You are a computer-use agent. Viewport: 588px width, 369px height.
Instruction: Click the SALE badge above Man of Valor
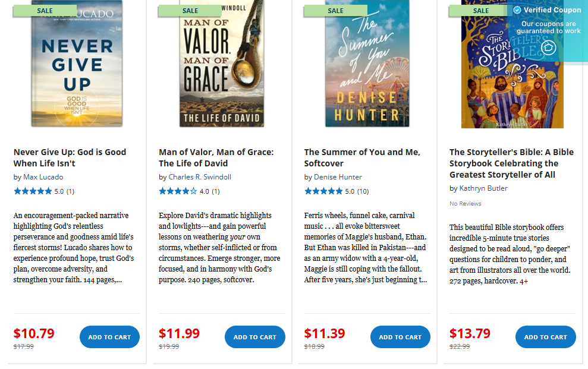click(x=190, y=10)
